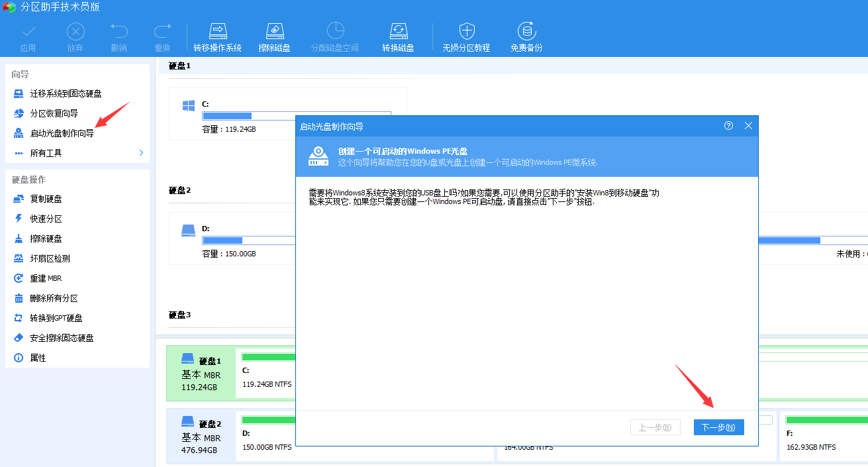Screen dimensions: 868x467
Task: Click the help question mark on the dialog
Action: coord(728,125)
